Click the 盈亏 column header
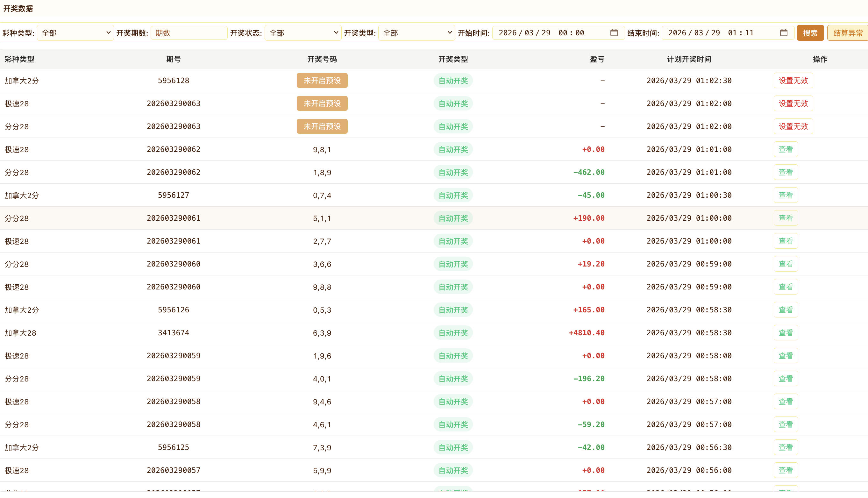Viewport: 868px width, 498px height. click(x=597, y=59)
